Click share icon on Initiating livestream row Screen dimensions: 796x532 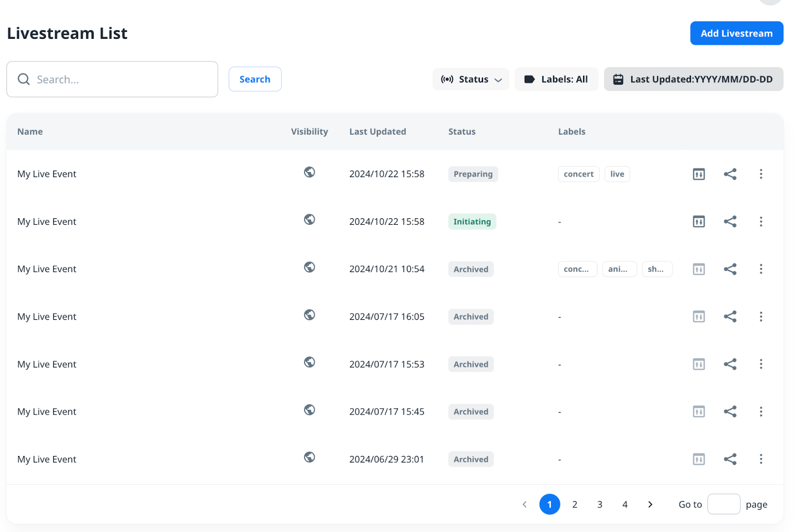tap(730, 222)
